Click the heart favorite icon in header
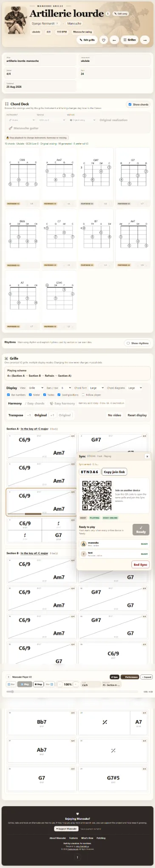 click(x=103, y=40)
